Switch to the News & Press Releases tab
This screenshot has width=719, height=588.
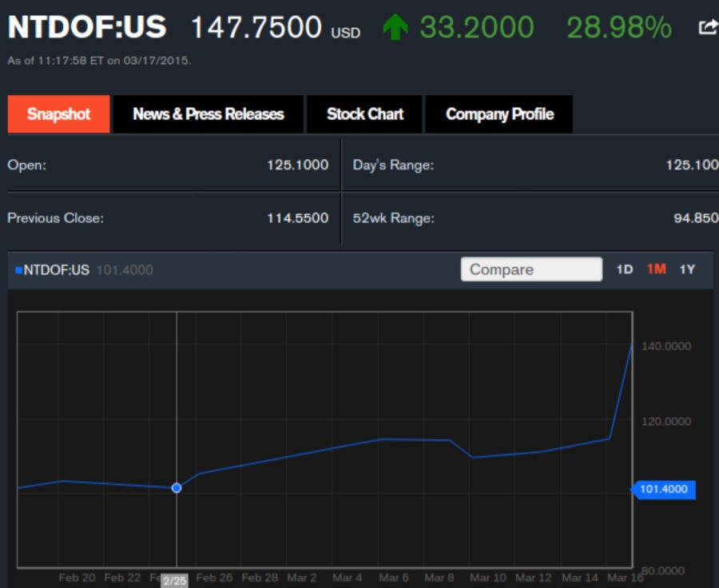coord(209,114)
